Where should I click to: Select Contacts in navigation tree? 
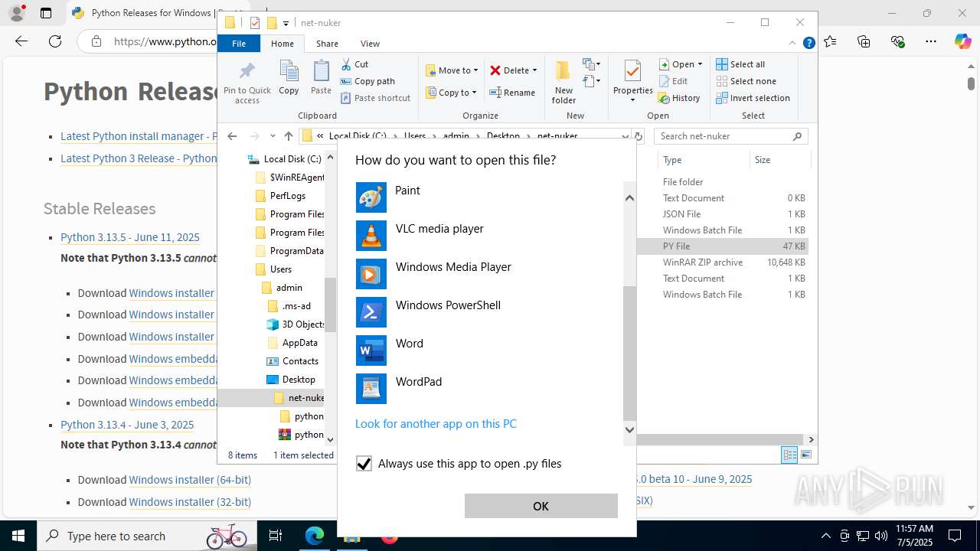pos(300,361)
